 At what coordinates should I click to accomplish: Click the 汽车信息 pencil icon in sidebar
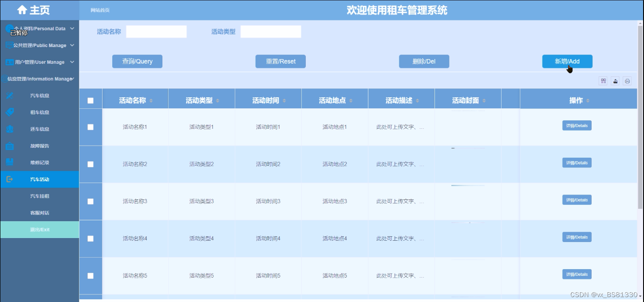10,95
